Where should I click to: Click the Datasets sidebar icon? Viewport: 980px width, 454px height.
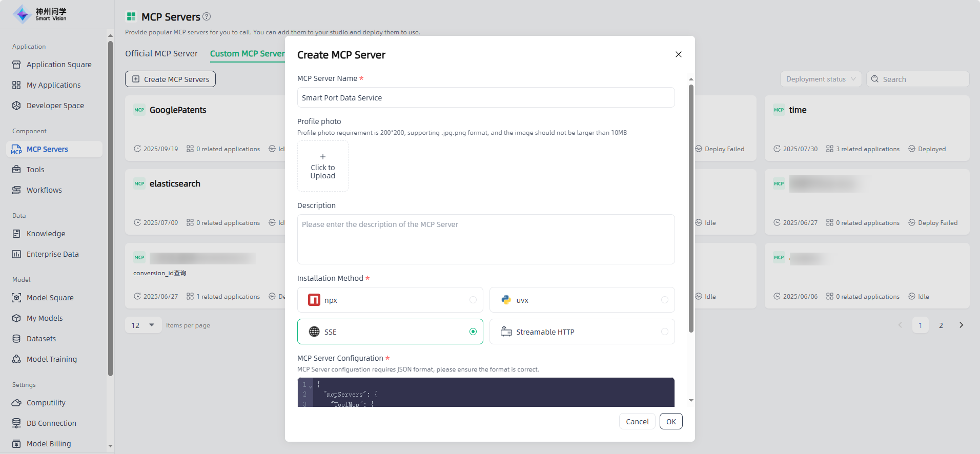pyautogui.click(x=16, y=339)
